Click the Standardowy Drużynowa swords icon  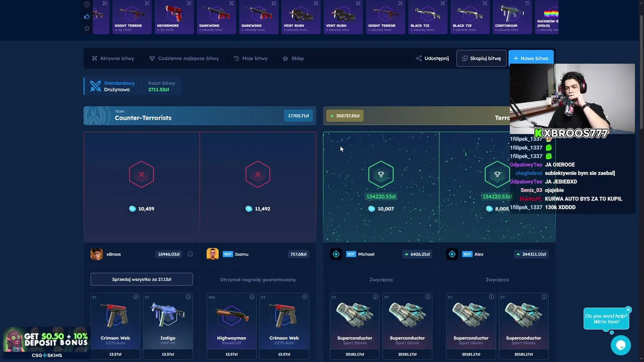click(x=96, y=86)
